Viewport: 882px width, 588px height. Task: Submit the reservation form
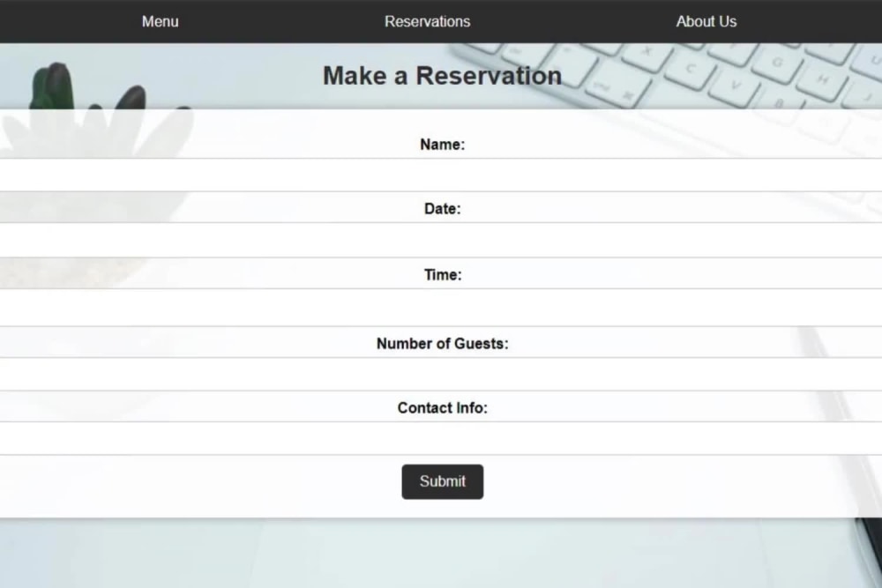click(x=443, y=481)
